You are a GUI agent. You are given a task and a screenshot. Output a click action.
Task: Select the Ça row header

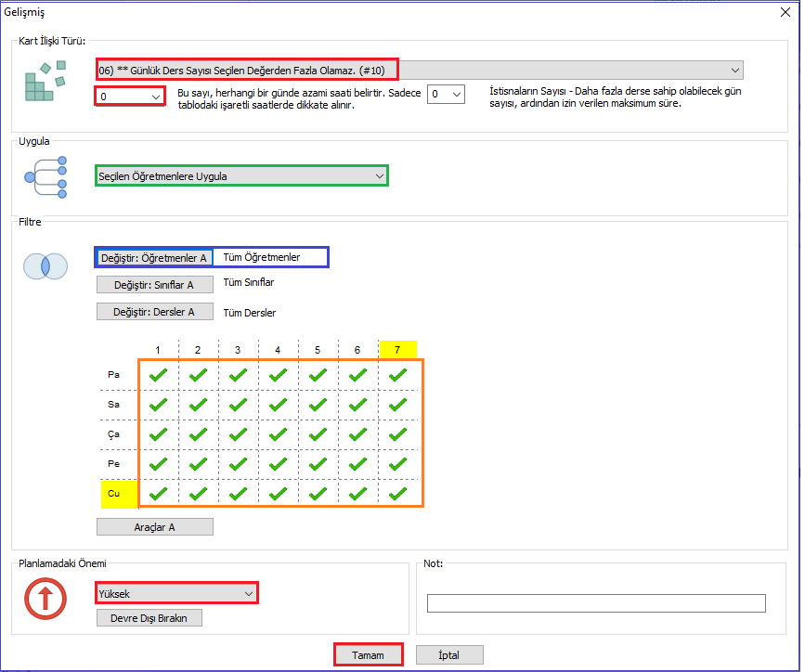(114, 434)
